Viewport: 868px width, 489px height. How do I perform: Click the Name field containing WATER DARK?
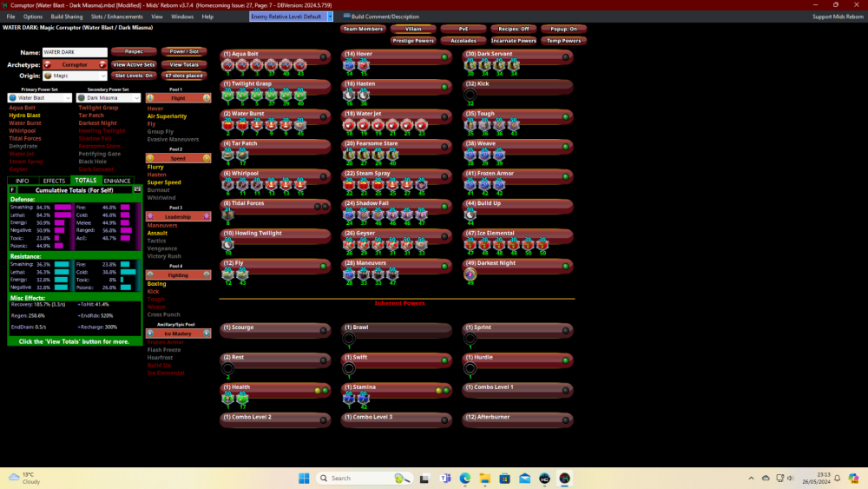[75, 53]
